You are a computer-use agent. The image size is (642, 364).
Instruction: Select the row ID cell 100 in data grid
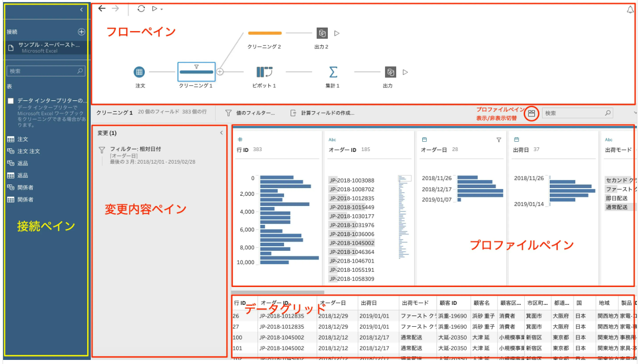[x=237, y=337]
